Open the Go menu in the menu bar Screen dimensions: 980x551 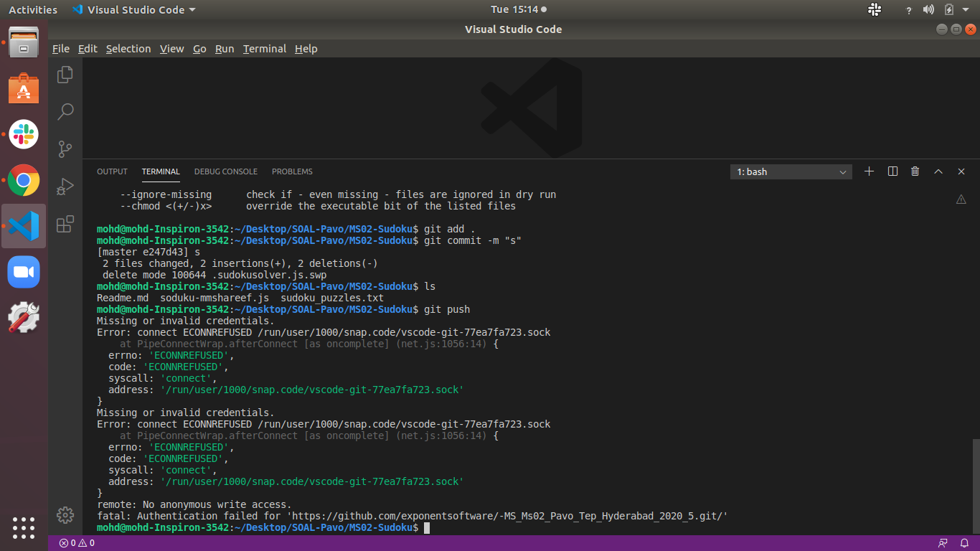199,49
